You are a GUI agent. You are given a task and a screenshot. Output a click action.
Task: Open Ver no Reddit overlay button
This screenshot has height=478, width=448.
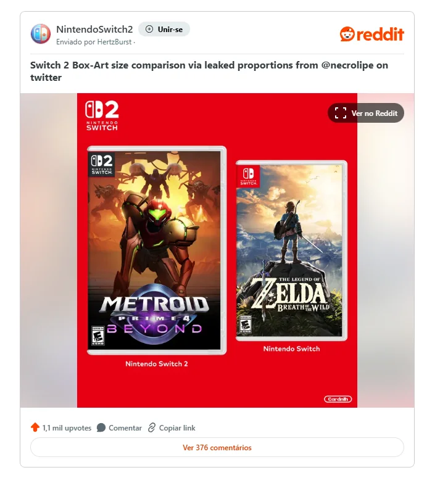pyautogui.click(x=366, y=113)
